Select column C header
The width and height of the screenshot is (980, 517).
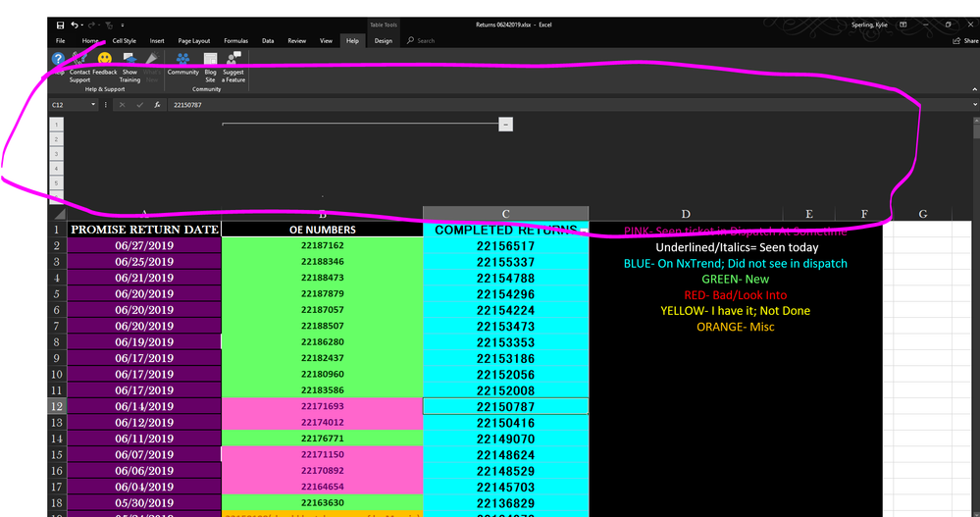coord(505,214)
